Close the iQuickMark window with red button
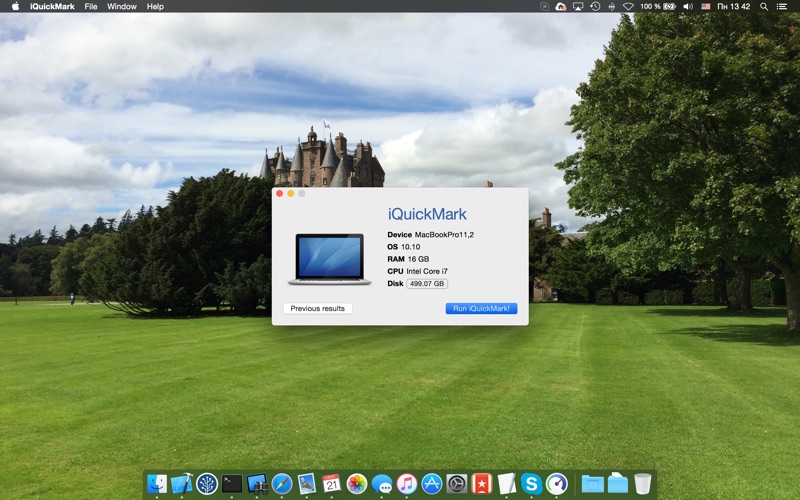Image resolution: width=800 pixels, height=500 pixels. 280,193
